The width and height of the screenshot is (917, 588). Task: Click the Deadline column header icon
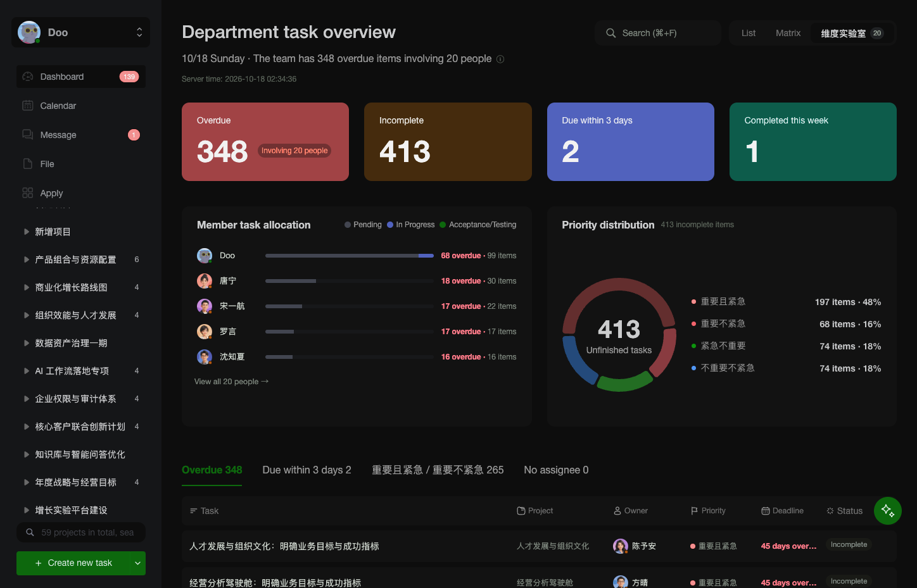point(765,511)
